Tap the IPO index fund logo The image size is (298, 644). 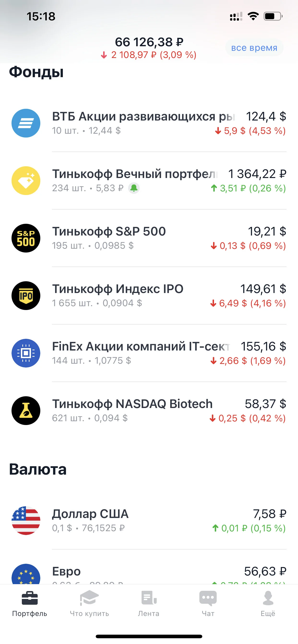[x=26, y=295]
